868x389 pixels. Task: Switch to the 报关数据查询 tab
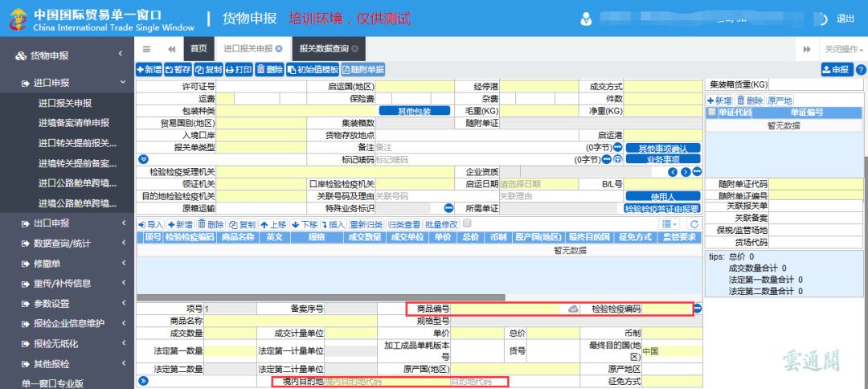[x=329, y=49]
